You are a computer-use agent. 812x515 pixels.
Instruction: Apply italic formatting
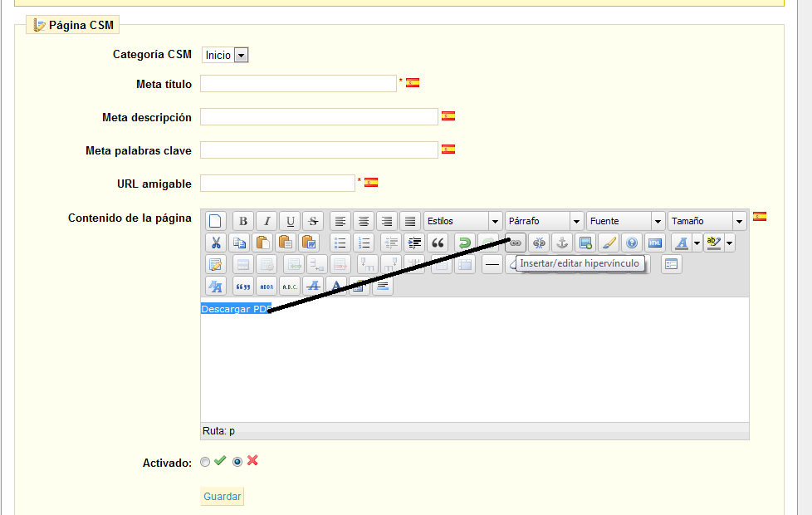[267, 221]
